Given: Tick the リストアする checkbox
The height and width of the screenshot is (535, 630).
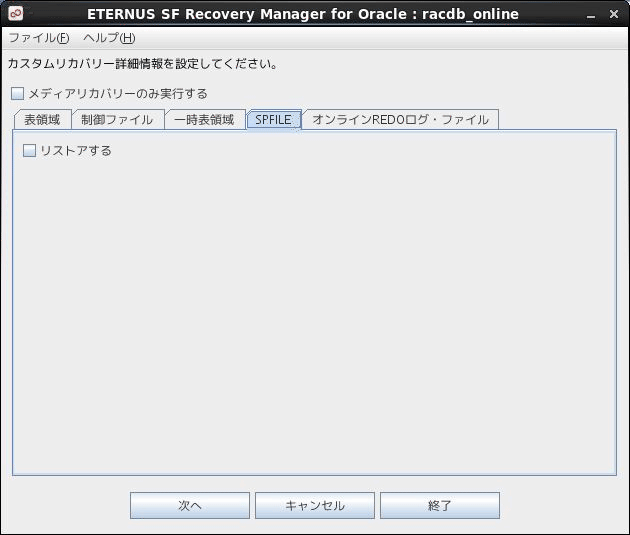Looking at the screenshot, I should [x=29, y=151].
